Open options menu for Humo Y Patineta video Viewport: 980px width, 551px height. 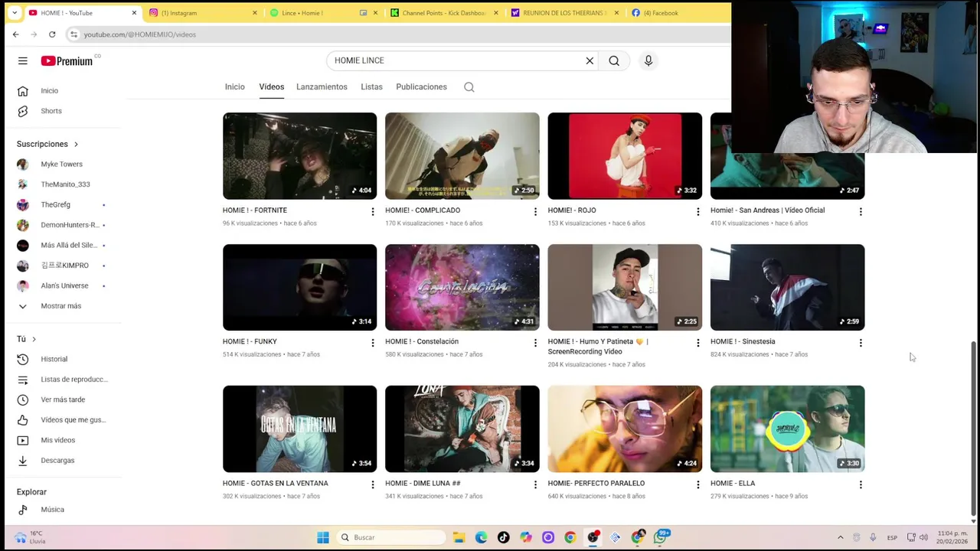pos(697,343)
